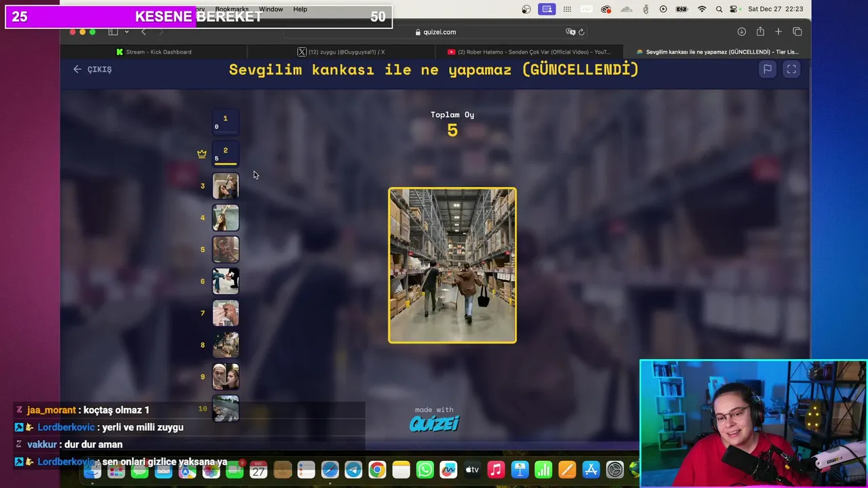The image size is (868, 488).
Task: Open the rank 3 thumbnail
Action: 226,186
